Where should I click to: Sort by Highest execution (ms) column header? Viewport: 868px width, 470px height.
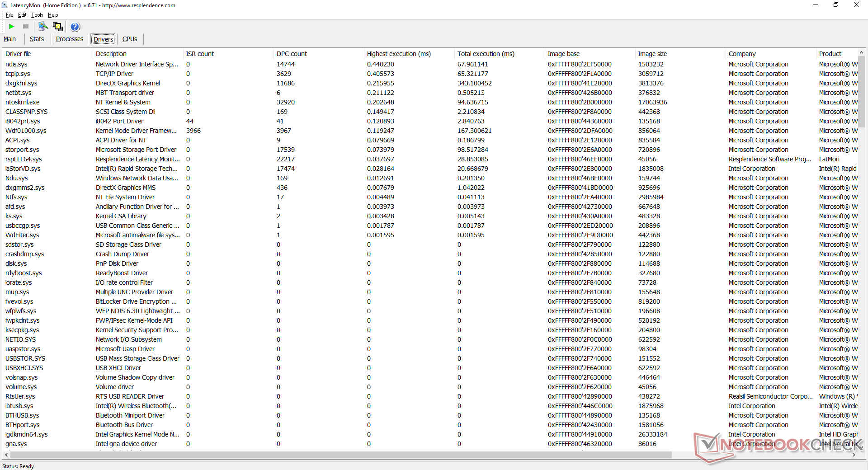click(x=409, y=54)
